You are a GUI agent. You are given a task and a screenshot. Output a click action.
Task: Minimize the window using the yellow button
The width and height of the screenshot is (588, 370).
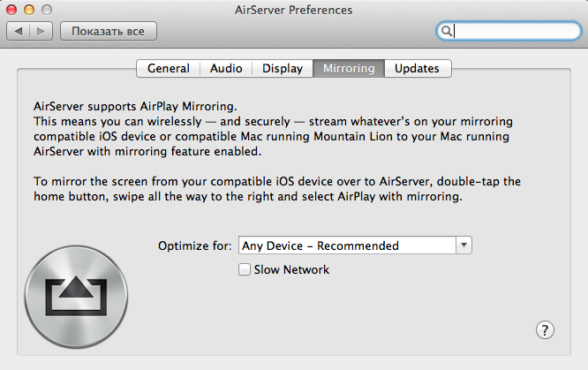pyautogui.click(x=30, y=10)
